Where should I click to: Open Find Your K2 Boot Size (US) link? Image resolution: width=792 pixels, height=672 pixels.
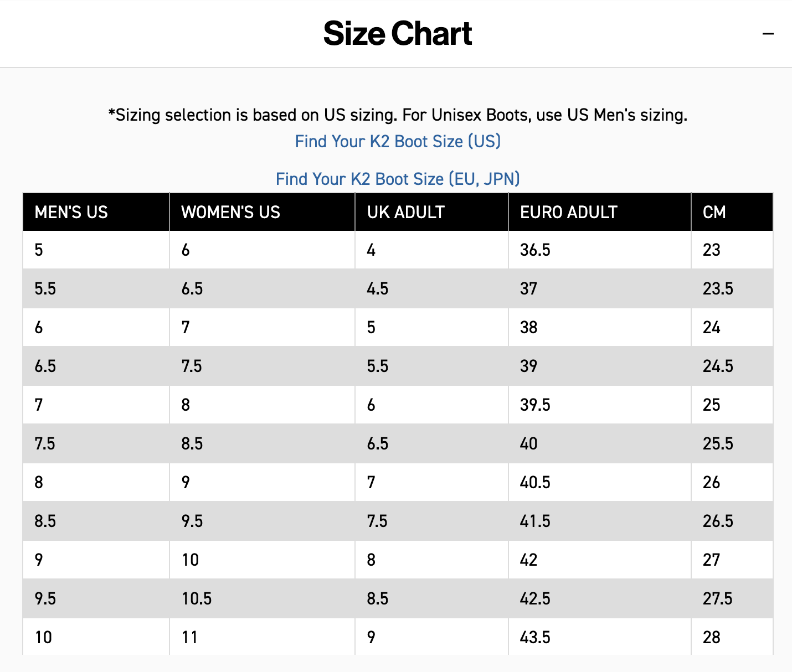[398, 141]
